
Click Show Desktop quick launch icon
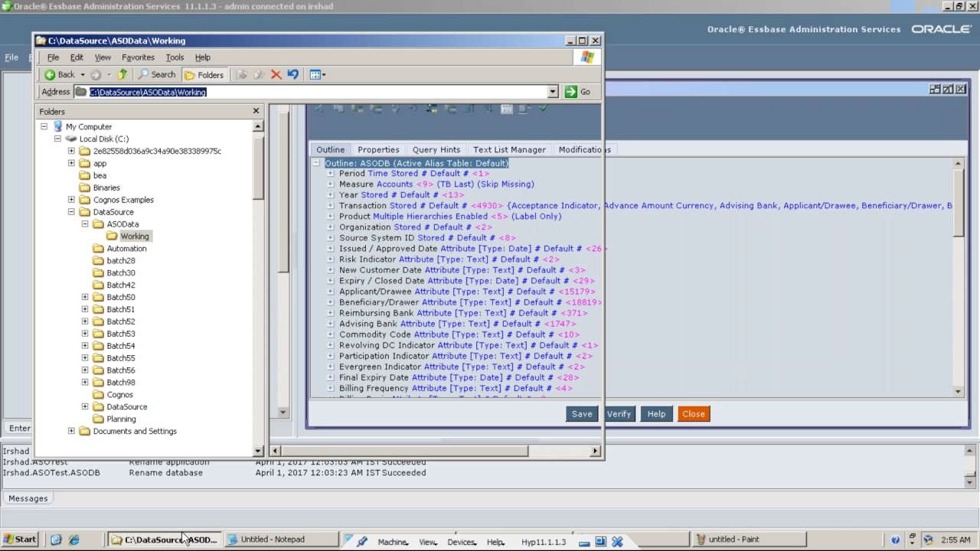[56, 540]
